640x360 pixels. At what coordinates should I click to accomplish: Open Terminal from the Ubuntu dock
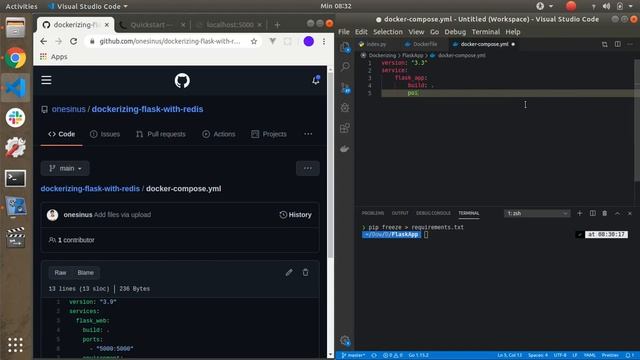16,178
